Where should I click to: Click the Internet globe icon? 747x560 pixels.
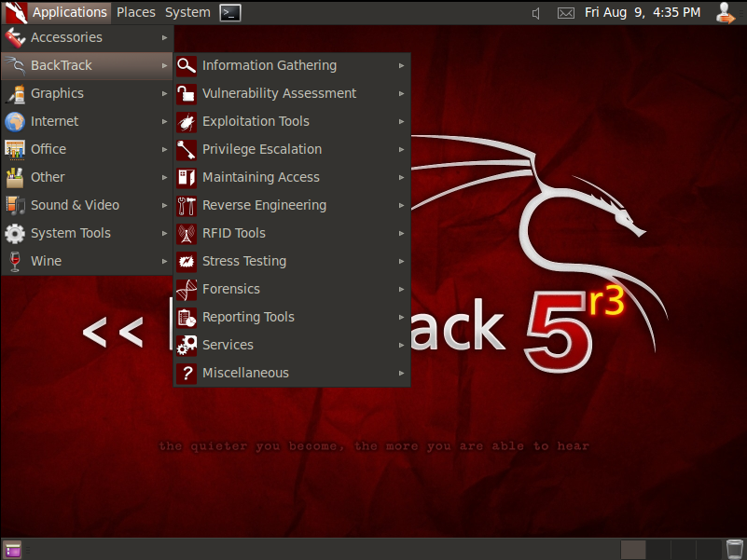click(x=15, y=121)
